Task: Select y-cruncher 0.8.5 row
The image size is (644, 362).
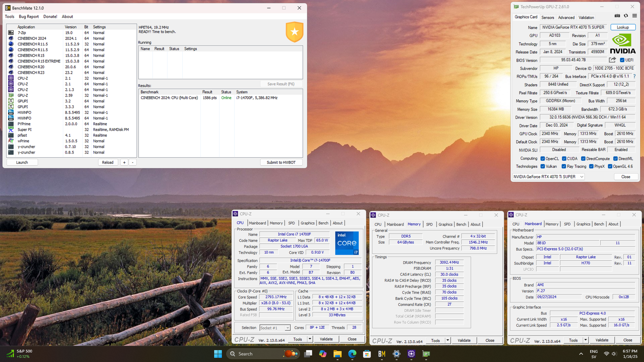Action: (71, 152)
